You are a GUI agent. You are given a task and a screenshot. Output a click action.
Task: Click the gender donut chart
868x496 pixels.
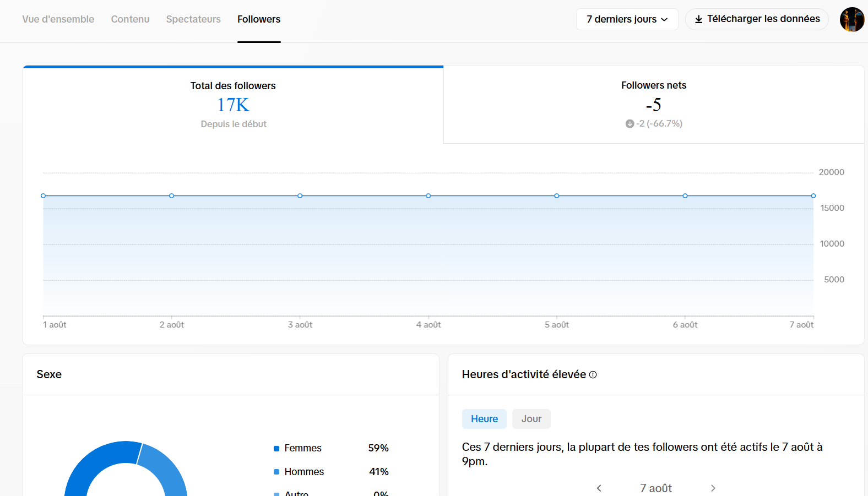[x=126, y=468]
